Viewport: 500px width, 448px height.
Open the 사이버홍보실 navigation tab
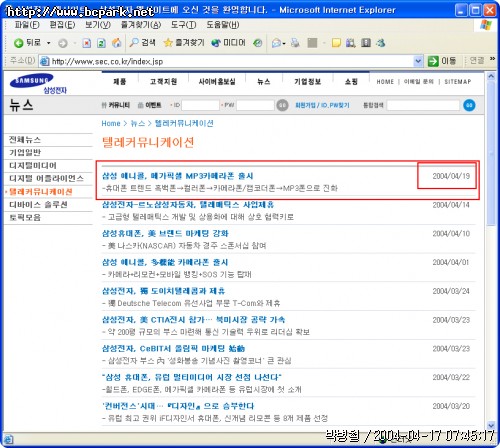click(x=217, y=81)
